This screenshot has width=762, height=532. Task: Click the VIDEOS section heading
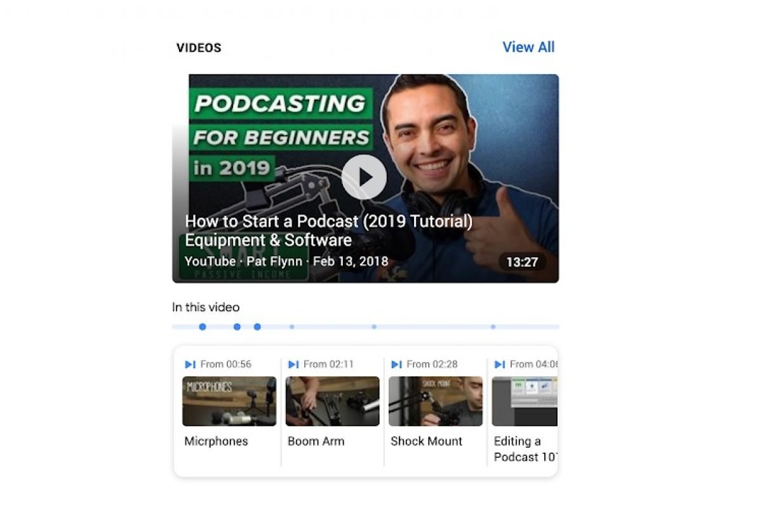coord(199,48)
